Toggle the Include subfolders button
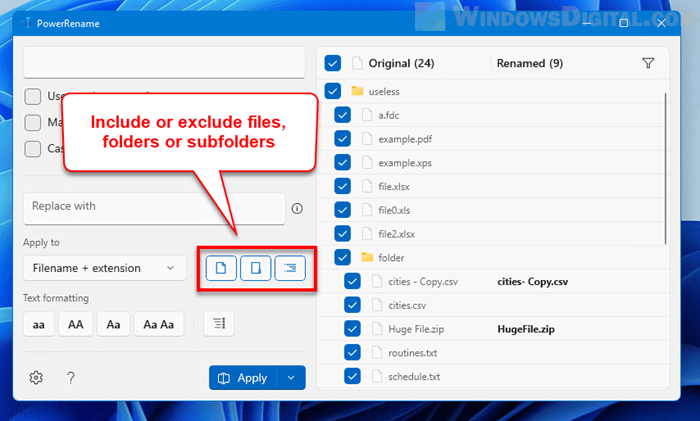 pyautogui.click(x=290, y=268)
